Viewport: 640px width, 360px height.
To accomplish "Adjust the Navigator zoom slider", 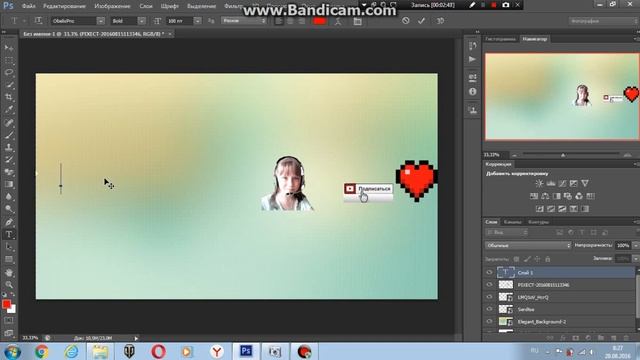I will (x=563, y=155).
